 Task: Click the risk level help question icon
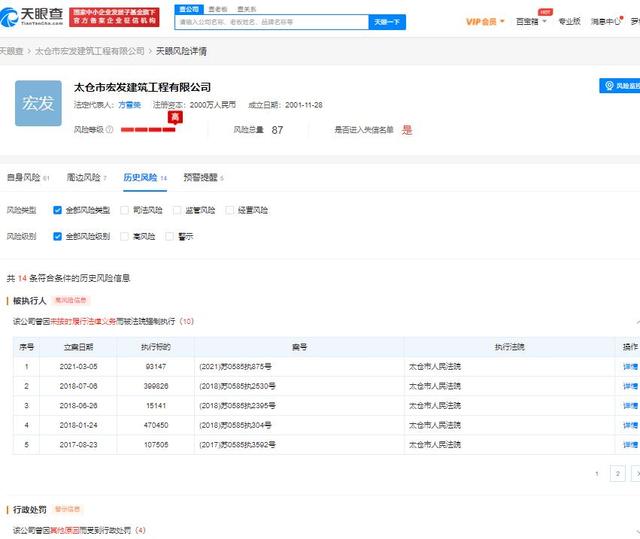(x=109, y=130)
